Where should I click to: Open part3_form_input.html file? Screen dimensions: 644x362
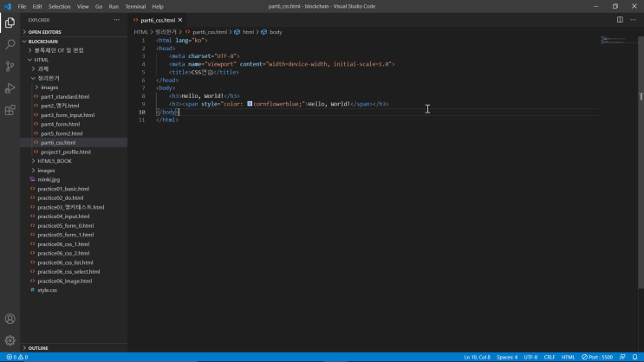coord(68,115)
